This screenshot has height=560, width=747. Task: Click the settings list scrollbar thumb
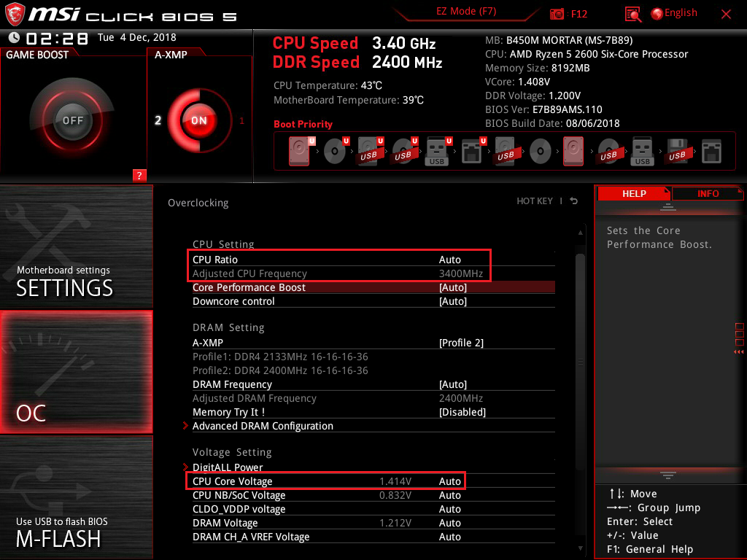pyautogui.click(x=580, y=362)
